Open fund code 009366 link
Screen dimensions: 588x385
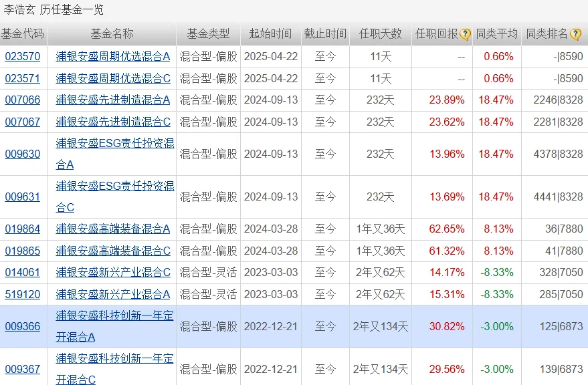(23, 327)
